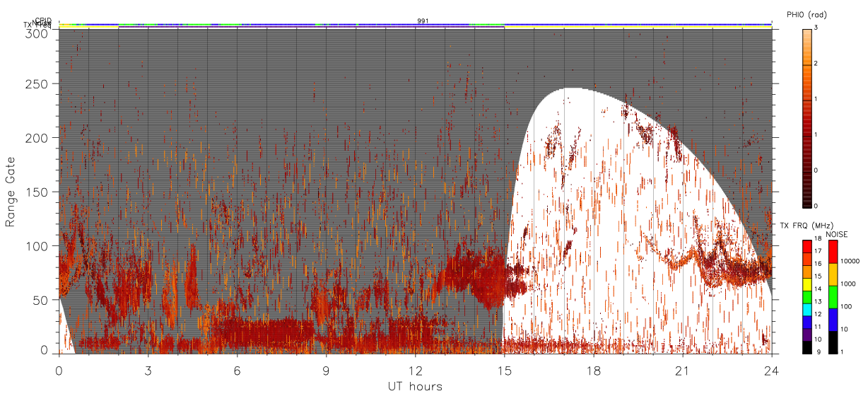The width and height of the screenshot is (868, 401).
Task: Click the "UT hours" x-axis title
Action: pos(415,386)
